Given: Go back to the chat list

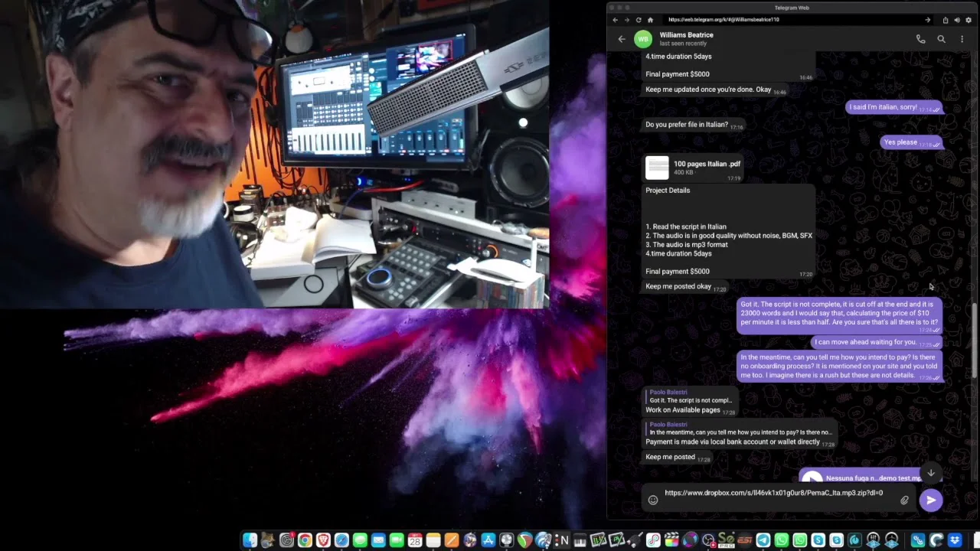Looking at the screenshot, I should [622, 39].
